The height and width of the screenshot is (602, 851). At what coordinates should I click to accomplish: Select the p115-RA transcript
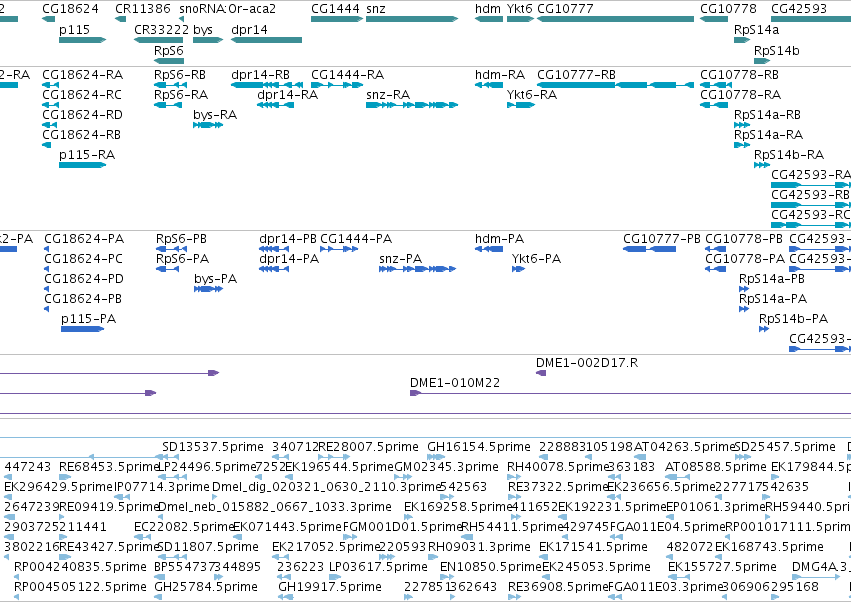[82, 165]
